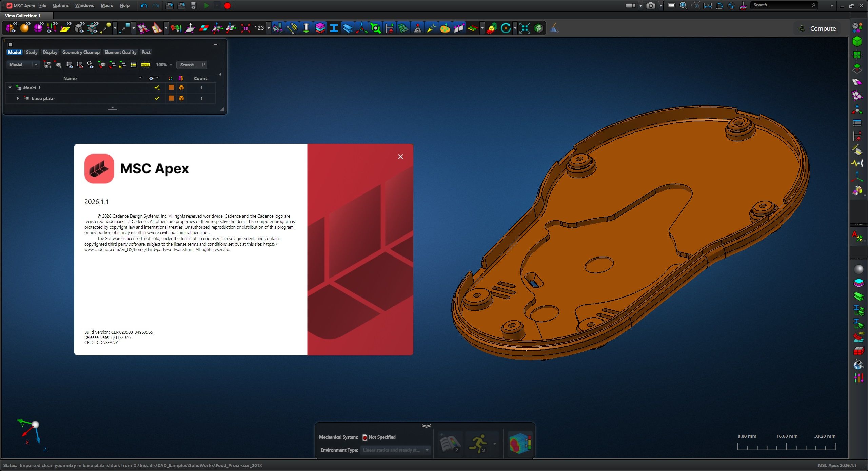Click the Compute button

point(818,28)
